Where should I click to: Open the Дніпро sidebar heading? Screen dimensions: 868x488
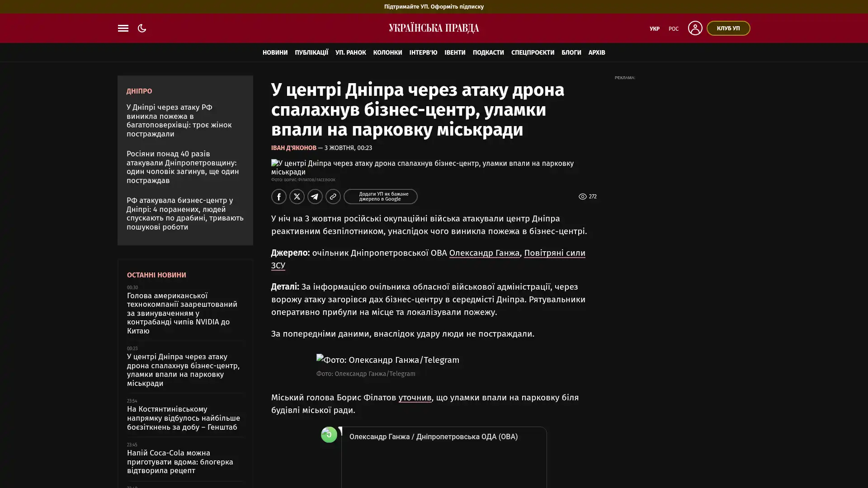point(139,91)
